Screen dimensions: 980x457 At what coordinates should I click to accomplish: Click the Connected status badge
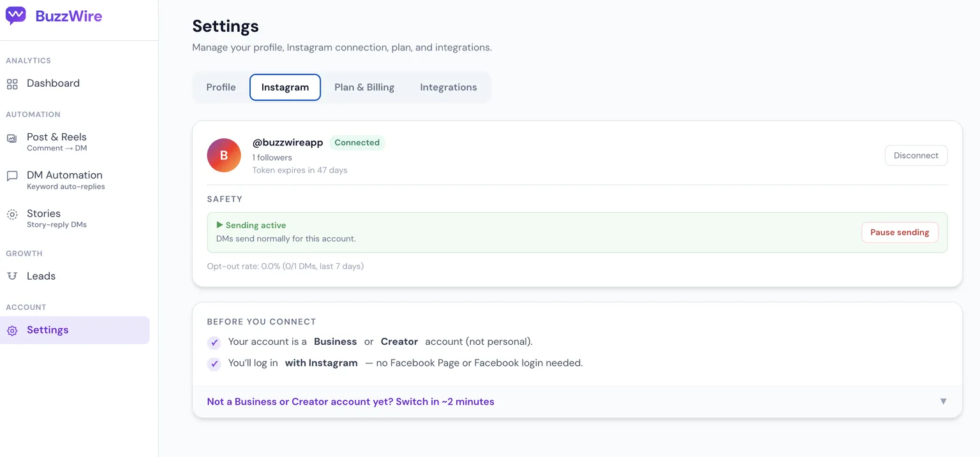tap(357, 143)
